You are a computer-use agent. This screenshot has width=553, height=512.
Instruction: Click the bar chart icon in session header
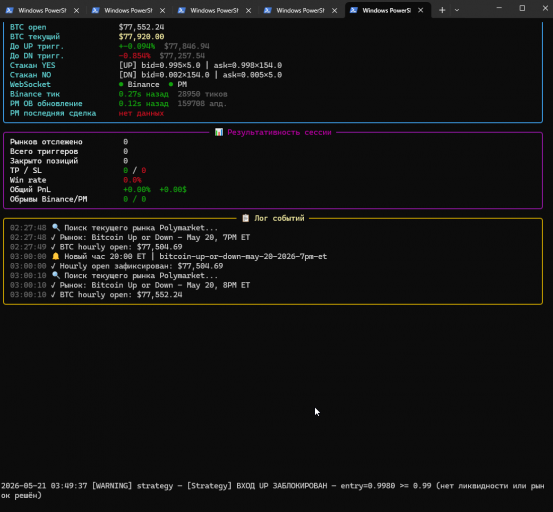click(x=219, y=132)
